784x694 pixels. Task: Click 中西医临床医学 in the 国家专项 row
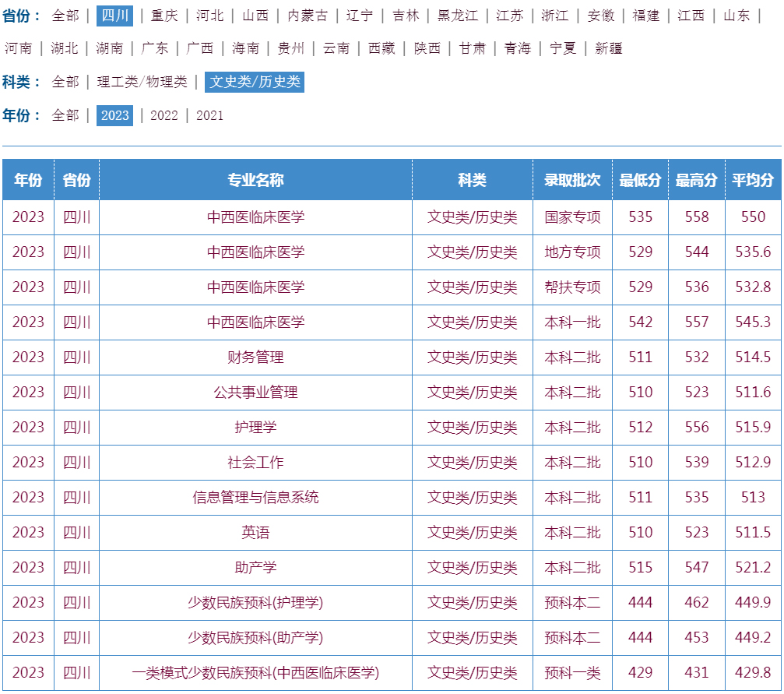[255, 217]
